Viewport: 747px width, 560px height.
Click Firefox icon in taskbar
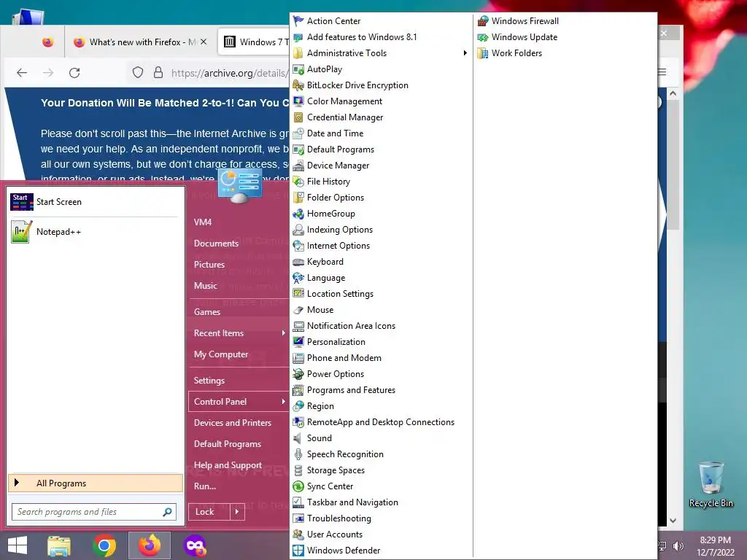coord(150,545)
